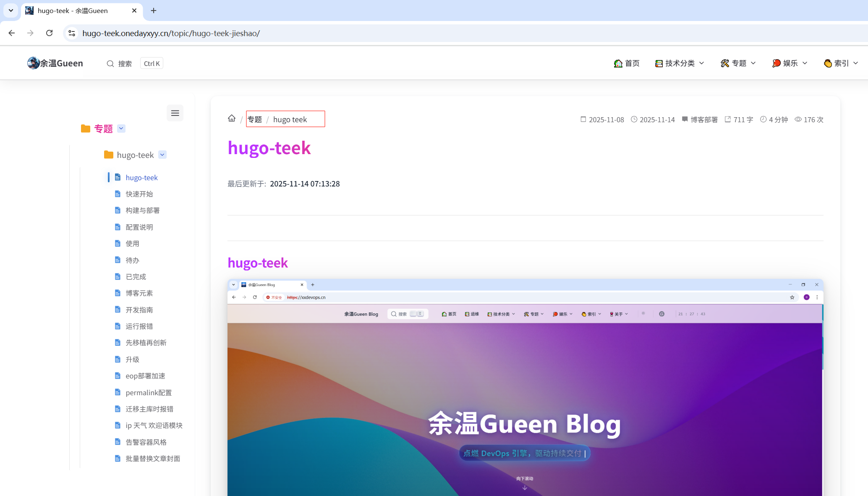Reload the page with refresh button
The width and height of the screenshot is (868, 496).
49,33
